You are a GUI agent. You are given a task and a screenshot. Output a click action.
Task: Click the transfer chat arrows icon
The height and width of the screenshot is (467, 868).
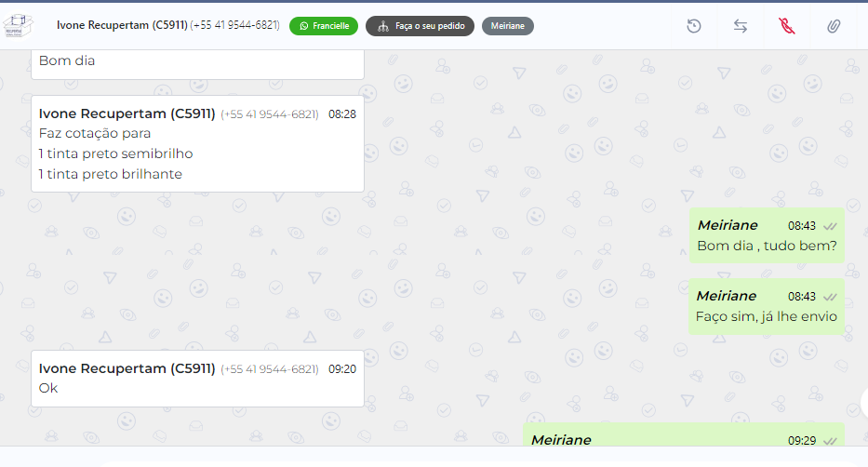[741, 26]
